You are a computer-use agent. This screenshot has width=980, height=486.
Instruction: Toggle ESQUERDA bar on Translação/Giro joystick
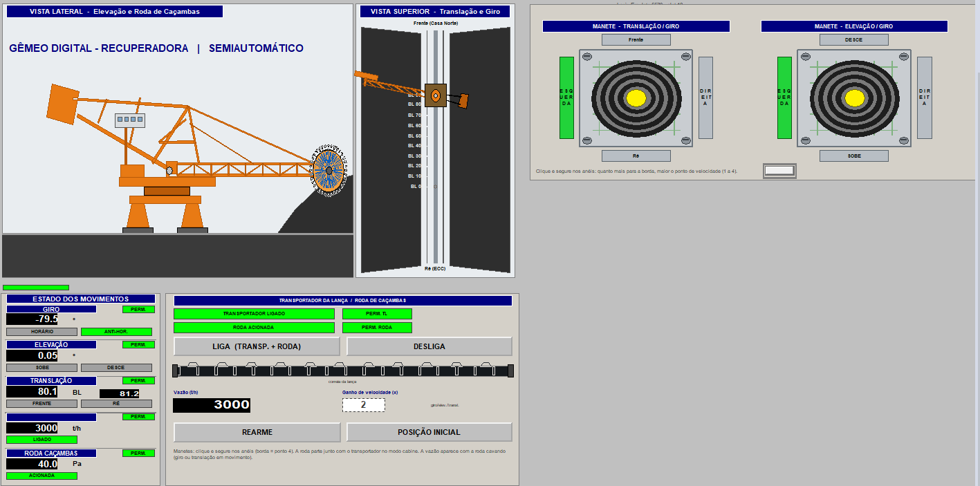pyautogui.click(x=566, y=97)
